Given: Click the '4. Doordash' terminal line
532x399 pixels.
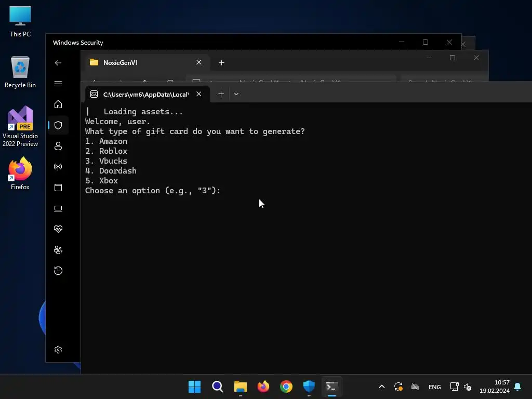Looking at the screenshot, I should (111, 170).
